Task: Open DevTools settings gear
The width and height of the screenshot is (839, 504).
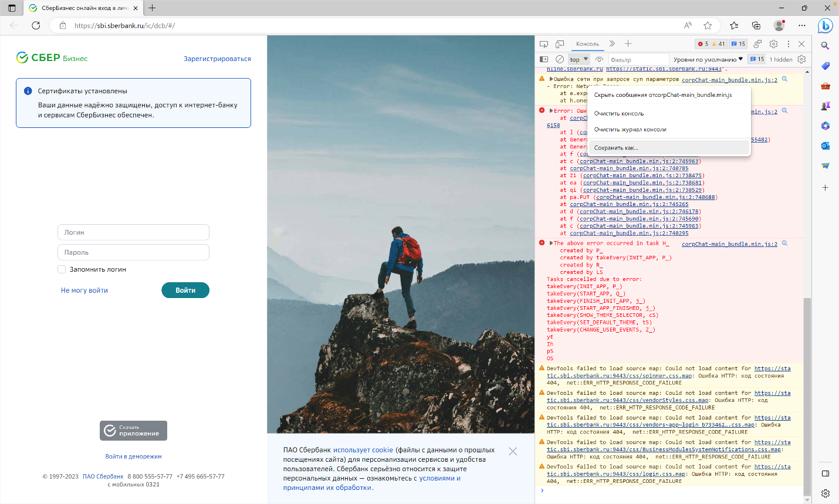Action: tap(773, 44)
